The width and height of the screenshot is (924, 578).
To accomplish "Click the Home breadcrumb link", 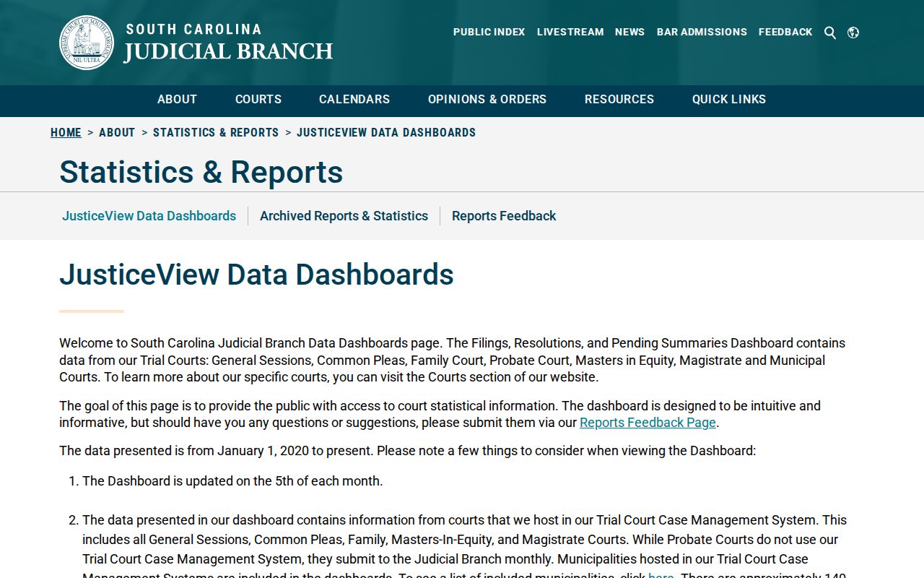I will coord(66,133).
